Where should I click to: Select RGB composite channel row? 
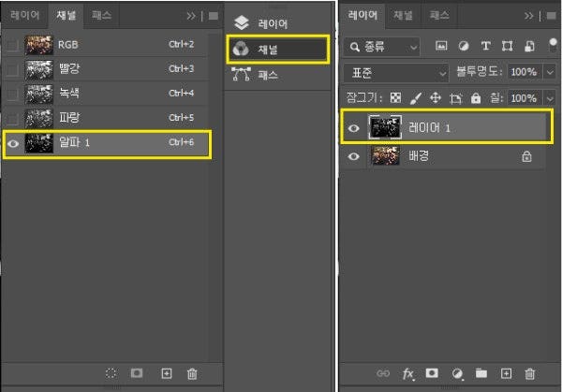(105, 45)
